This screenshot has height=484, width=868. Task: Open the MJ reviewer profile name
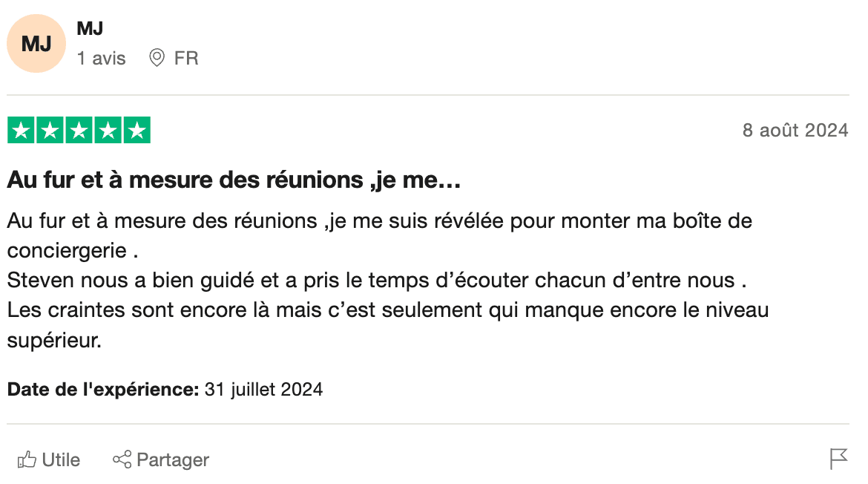coord(90,28)
